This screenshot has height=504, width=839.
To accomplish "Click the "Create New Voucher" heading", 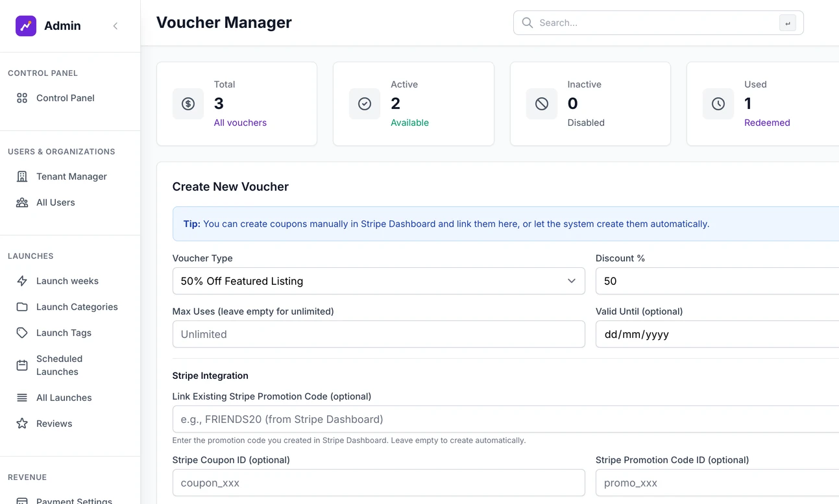I will (x=230, y=187).
